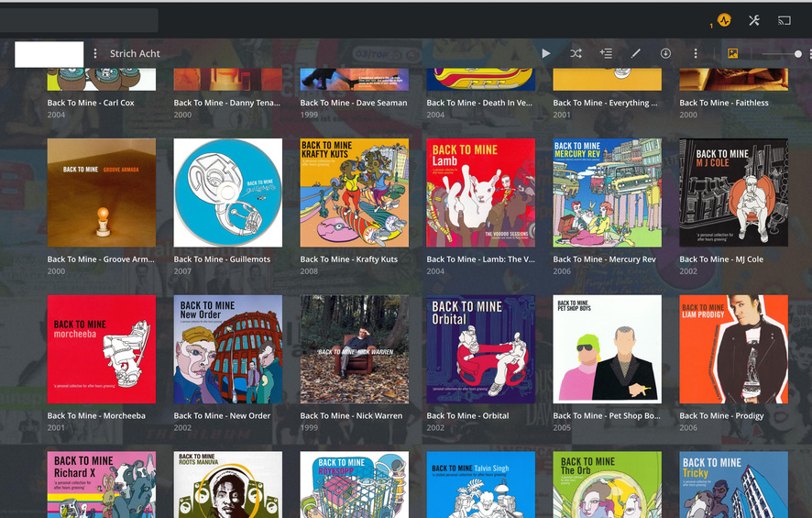This screenshot has height=518, width=812.
Task: Click title Back To Mine - Lamb: The V...
Action: coord(480,259)
